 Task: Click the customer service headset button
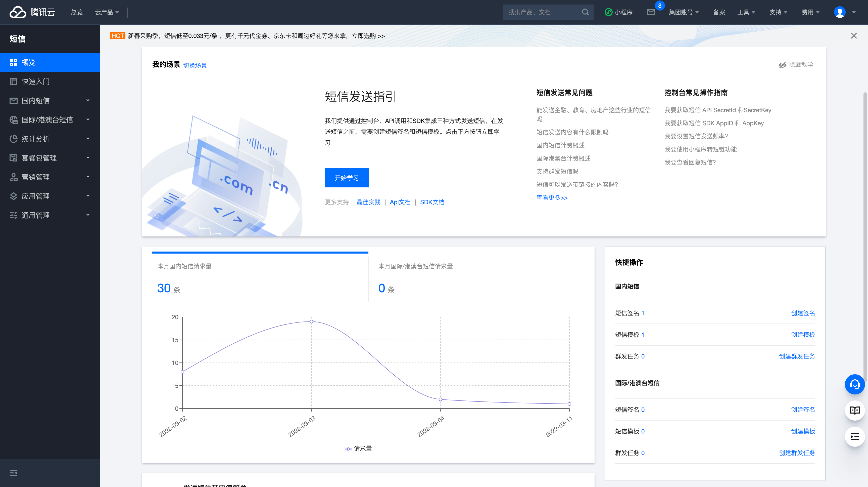[854, 384]
